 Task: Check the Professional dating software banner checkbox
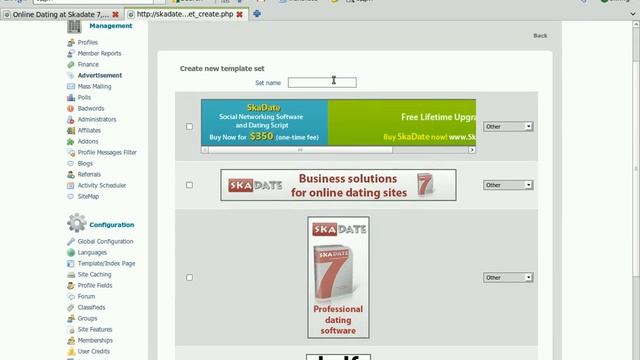click(189, 278)
